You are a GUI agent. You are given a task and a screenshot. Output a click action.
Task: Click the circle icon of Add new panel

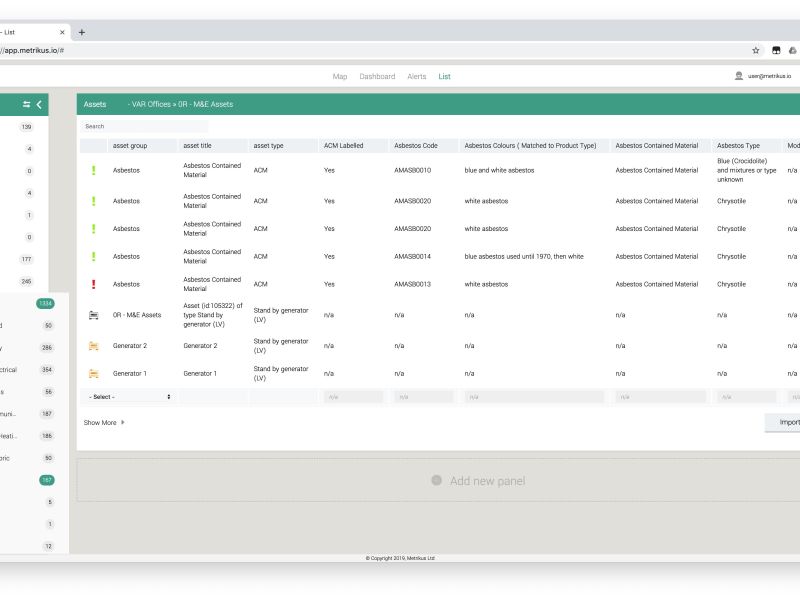(436, 480)
